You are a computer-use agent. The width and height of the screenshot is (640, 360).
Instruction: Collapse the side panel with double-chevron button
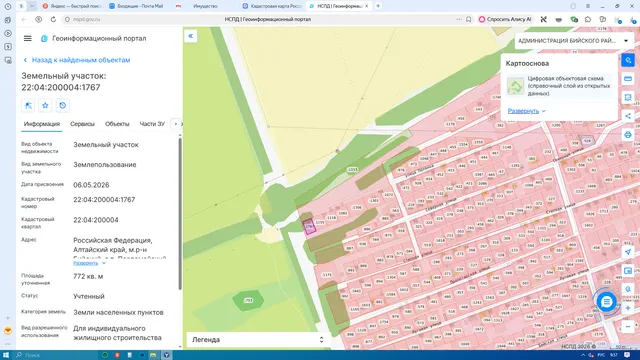[191, 36]
